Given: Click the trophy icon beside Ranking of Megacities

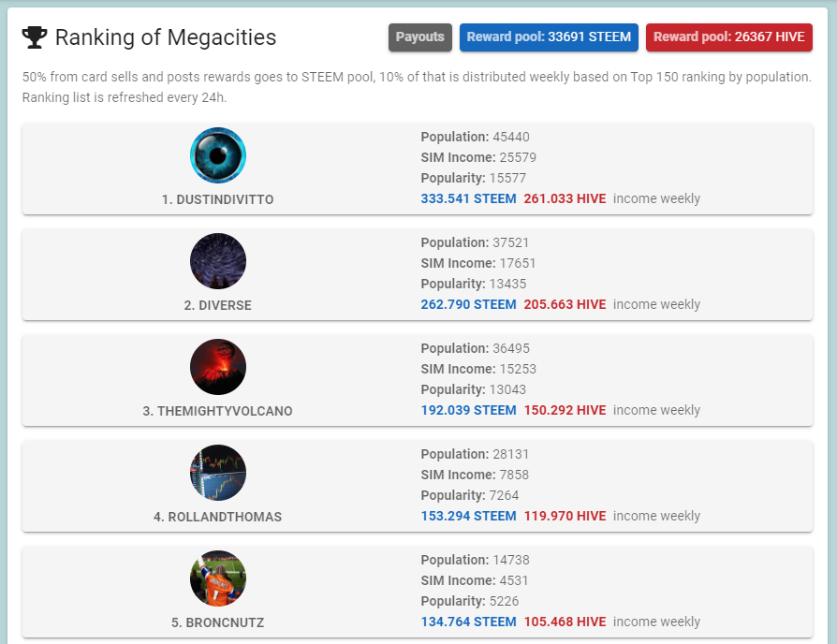Looking at the screenshot, I should (35, 37).
